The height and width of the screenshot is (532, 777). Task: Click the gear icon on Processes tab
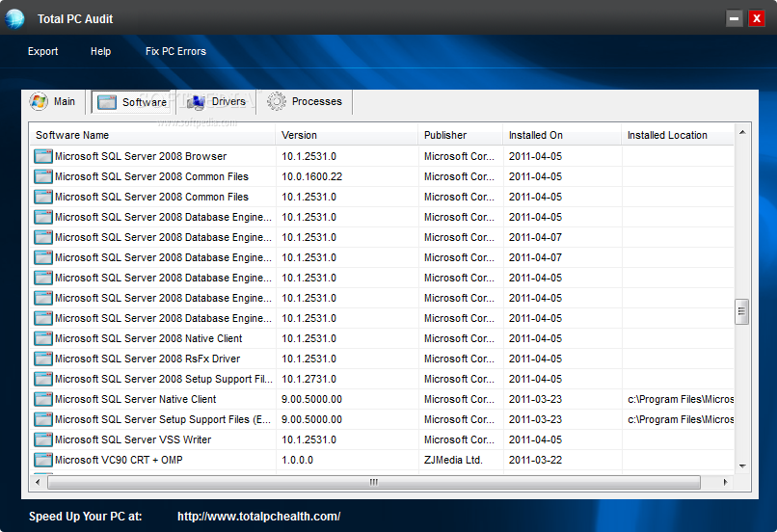(277, 101)
